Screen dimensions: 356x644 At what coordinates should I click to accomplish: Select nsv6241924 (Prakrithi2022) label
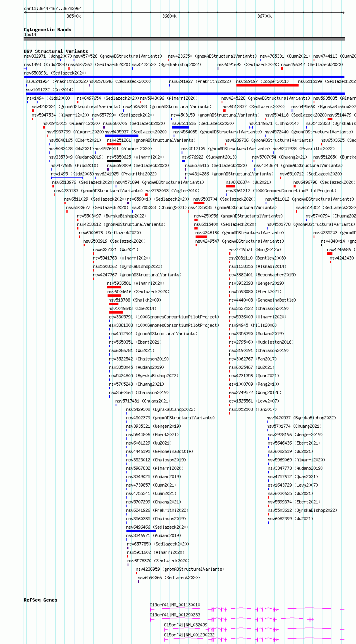(x=57, y=81)
